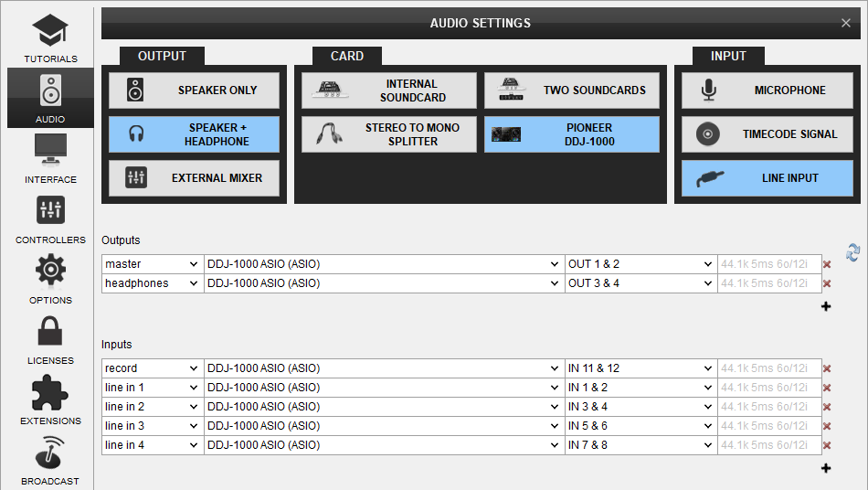
Task: Select the Two Soundcards option
Action: point(572,91)
